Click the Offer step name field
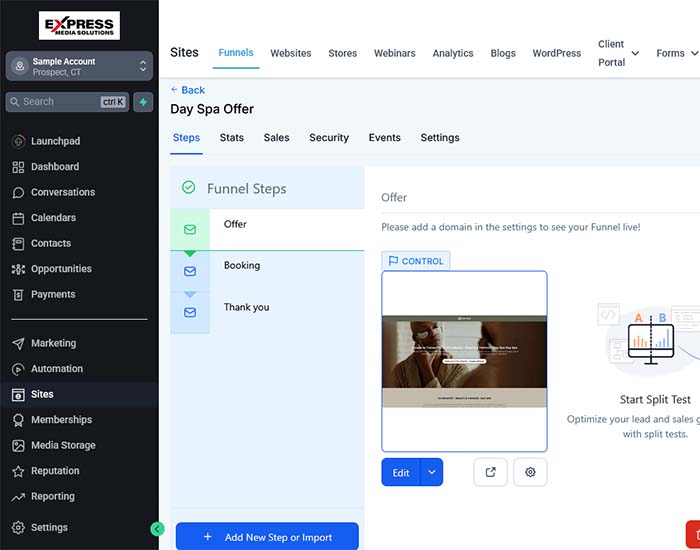Image resolution: width=700 pixels, height=550 pixels. pyautogui.click(x=540, y=198)
